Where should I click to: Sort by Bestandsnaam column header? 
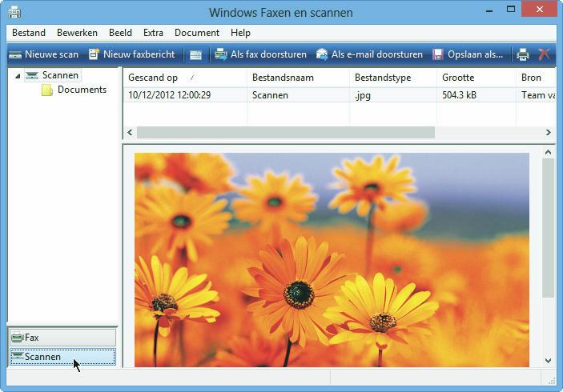(298, 78)
